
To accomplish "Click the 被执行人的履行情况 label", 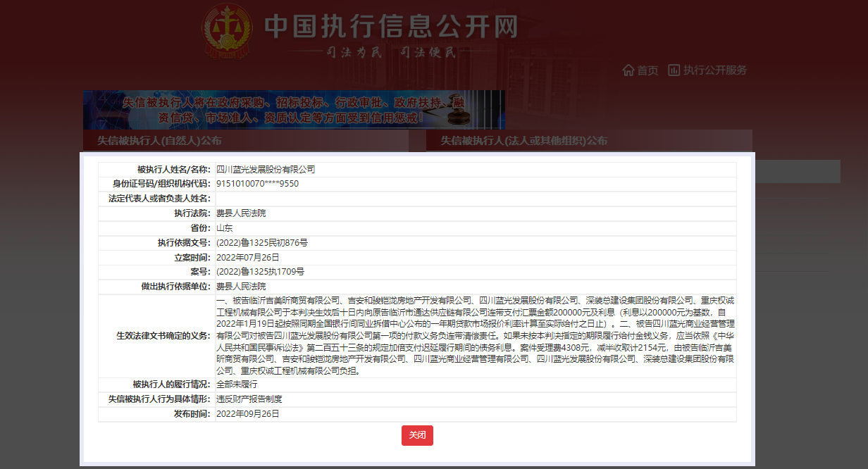I will click(x=172, y=384).
